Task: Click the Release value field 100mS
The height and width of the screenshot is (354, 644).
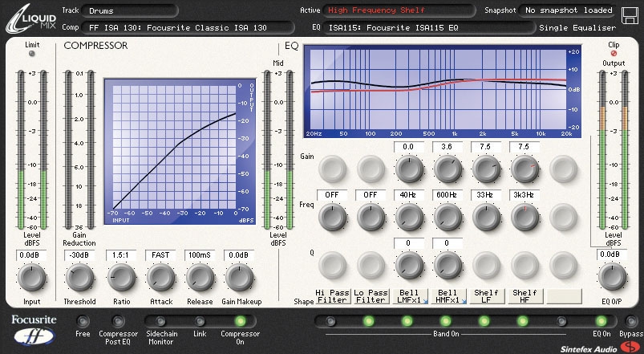Action: tap(200, 255)
